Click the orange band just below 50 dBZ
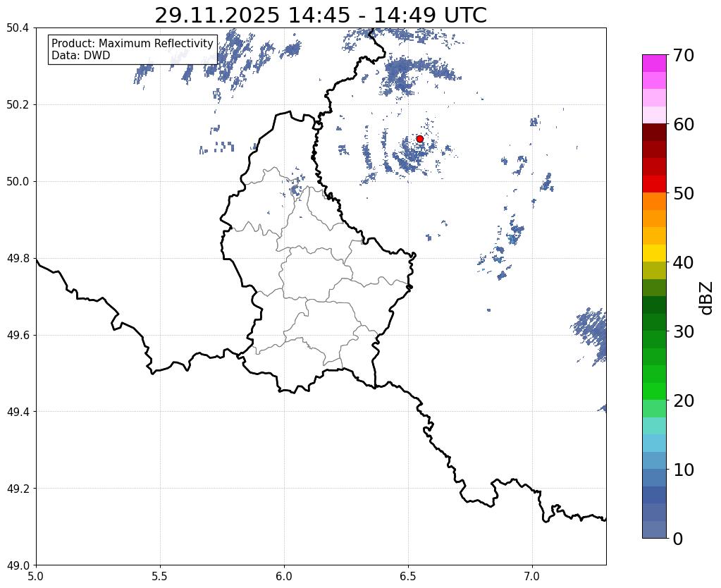Screen dimensions: 721x588 pos(654,202)
